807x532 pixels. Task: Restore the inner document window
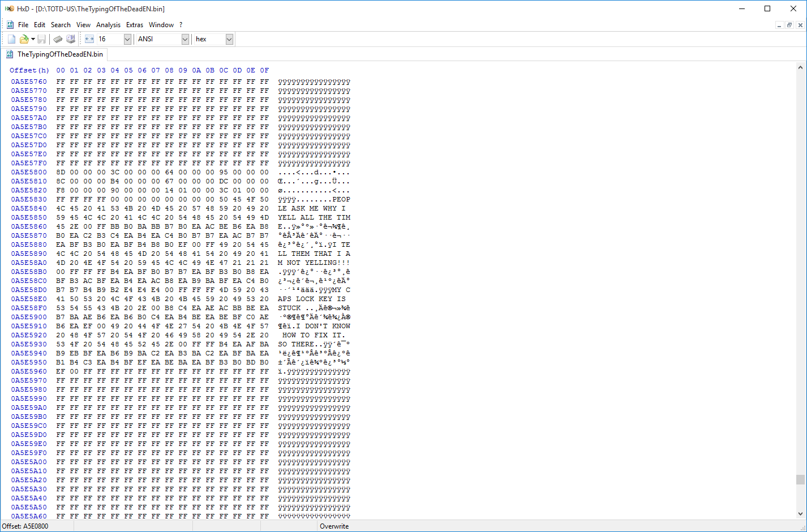coord(789,25)
